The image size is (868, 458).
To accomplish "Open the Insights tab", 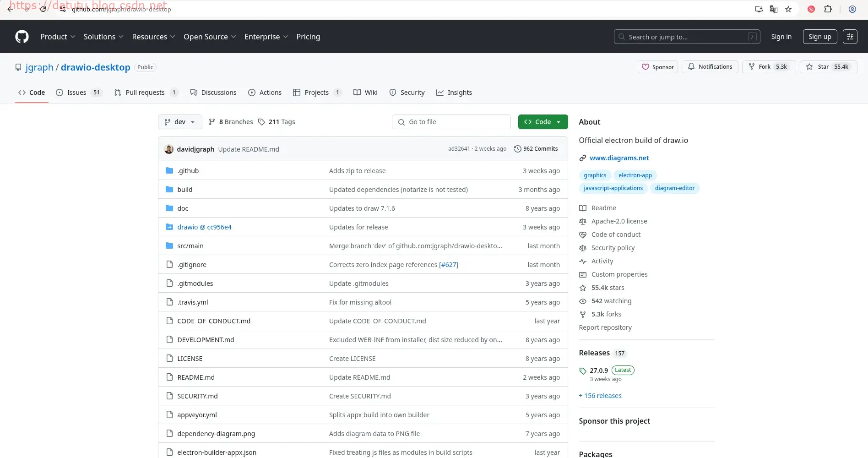I will coord(454,93).
